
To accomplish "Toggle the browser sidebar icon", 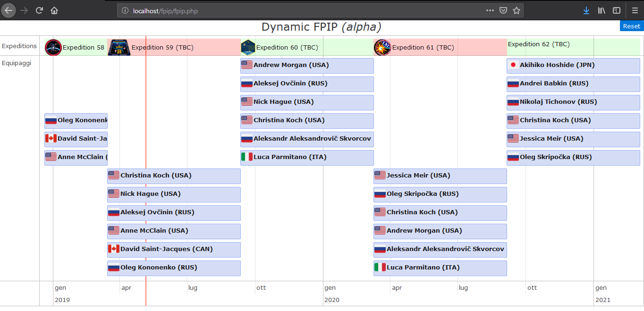I will 617,10.
